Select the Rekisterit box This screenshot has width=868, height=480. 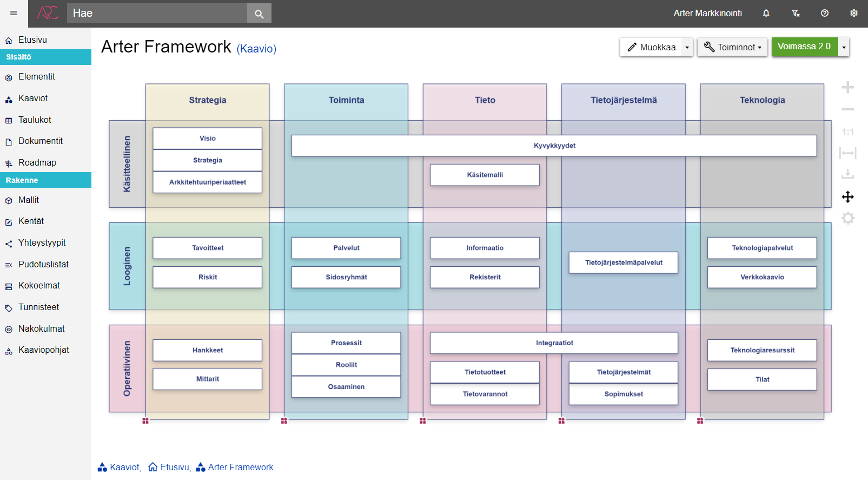click(x=485, y=277)
